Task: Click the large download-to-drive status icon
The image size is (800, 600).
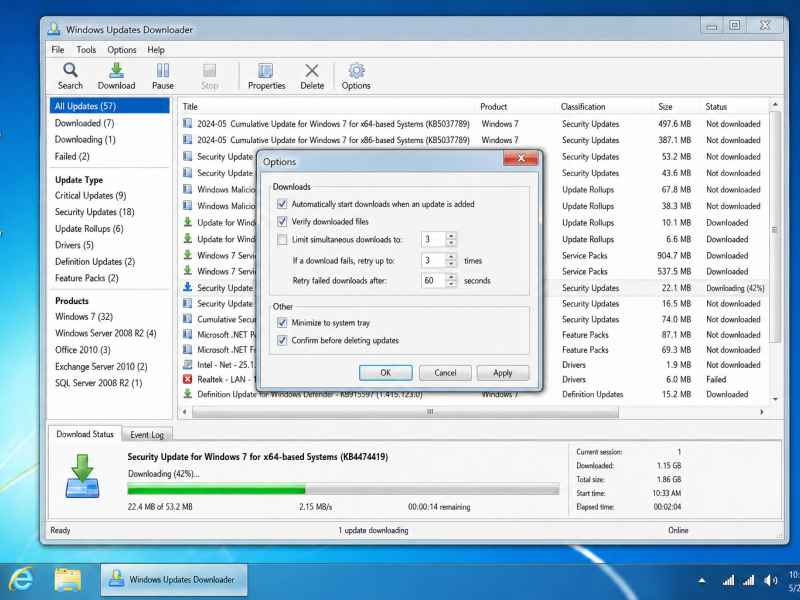Action: click(x=82, y=476)
